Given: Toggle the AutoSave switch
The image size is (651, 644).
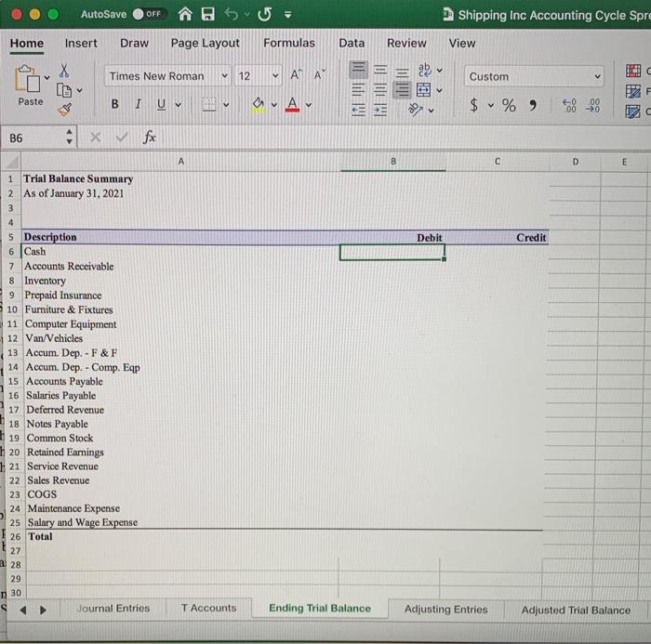Looking at the screenshot, I should [150, 15].
